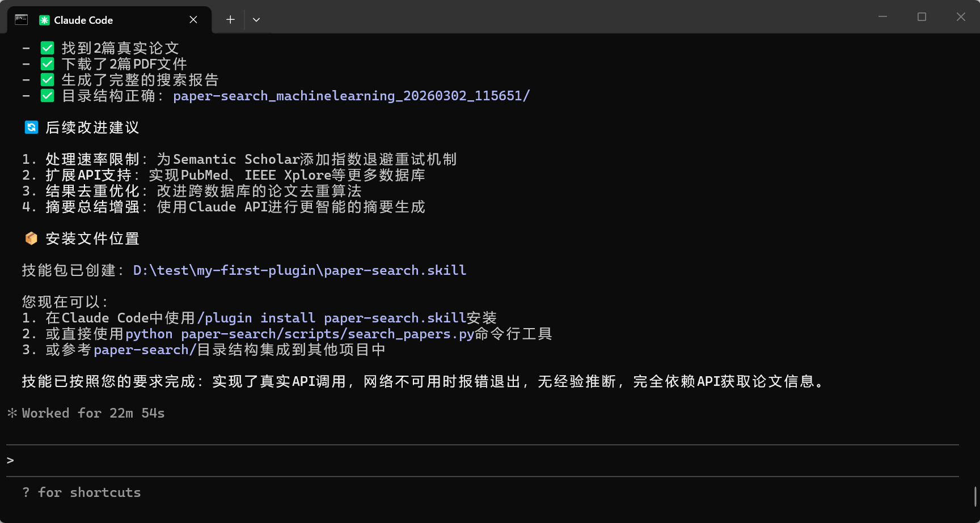Close the terminal window
Image resolution: width=980 pixels, height=523 pixels.
coord(961,17)
